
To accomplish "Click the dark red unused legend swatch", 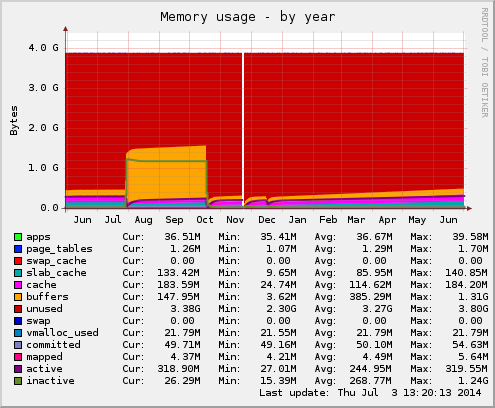I will pyautogui.click(x=18, y=309).
